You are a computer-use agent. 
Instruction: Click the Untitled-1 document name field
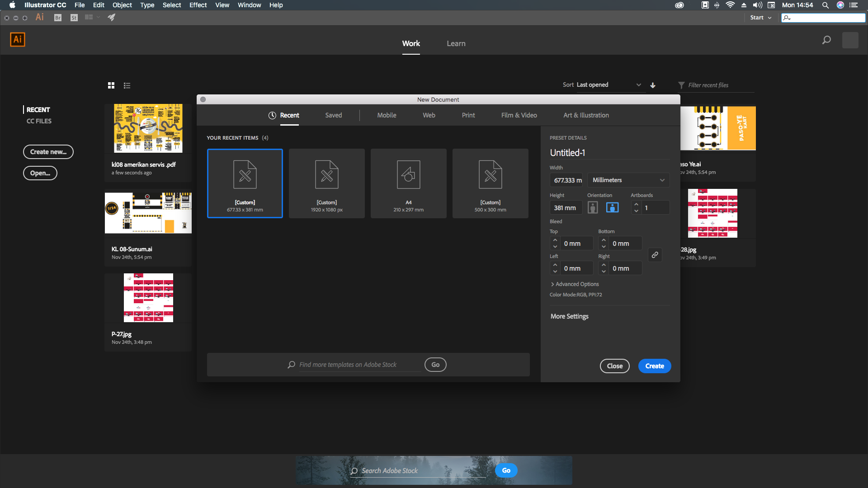(x=609, y=153)
